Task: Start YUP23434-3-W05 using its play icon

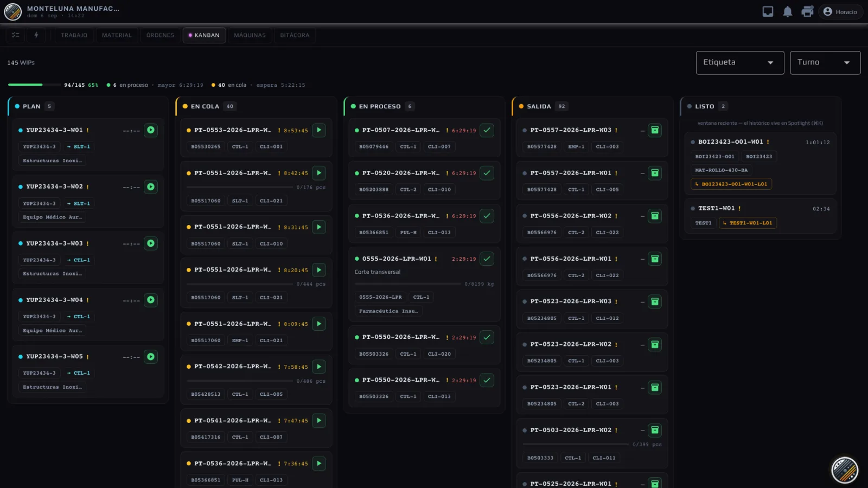Action: (151, 357)
